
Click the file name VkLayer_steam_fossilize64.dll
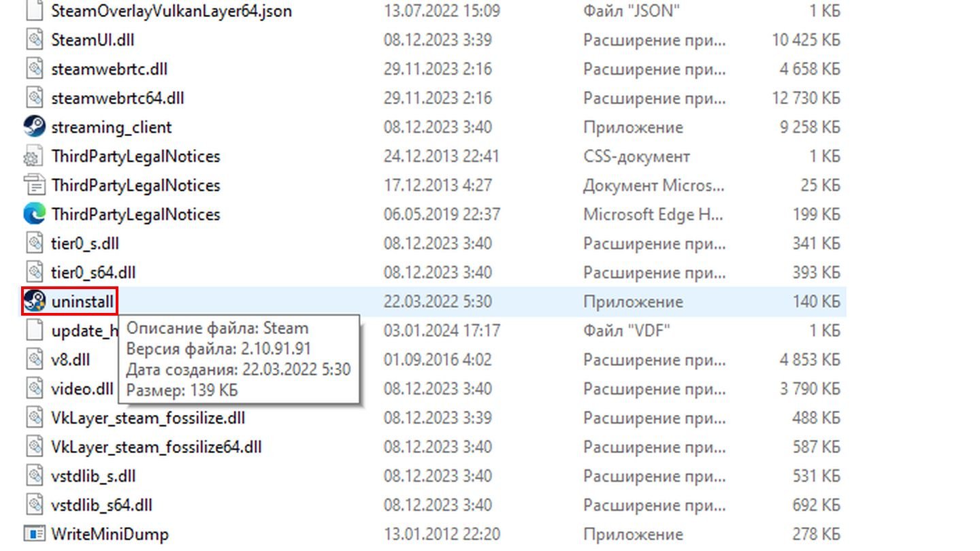coord(157,447)
